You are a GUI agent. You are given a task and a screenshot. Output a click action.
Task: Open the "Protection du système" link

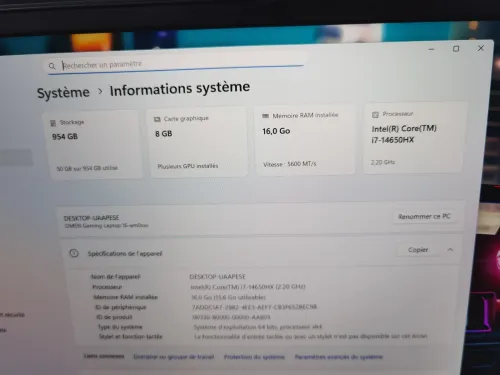click(254, 357)
